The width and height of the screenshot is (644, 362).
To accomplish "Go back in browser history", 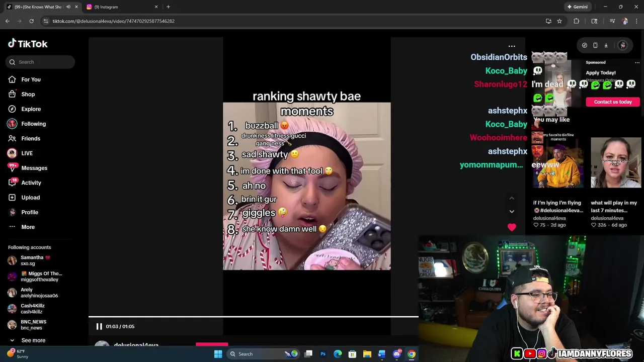I will point(8,21).
